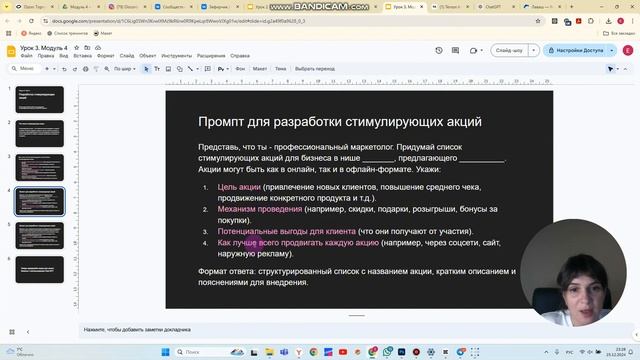The height and width of the screenshot is (360, 640).
Task: Click the Тема toolbar button
Action: point(280,69)
